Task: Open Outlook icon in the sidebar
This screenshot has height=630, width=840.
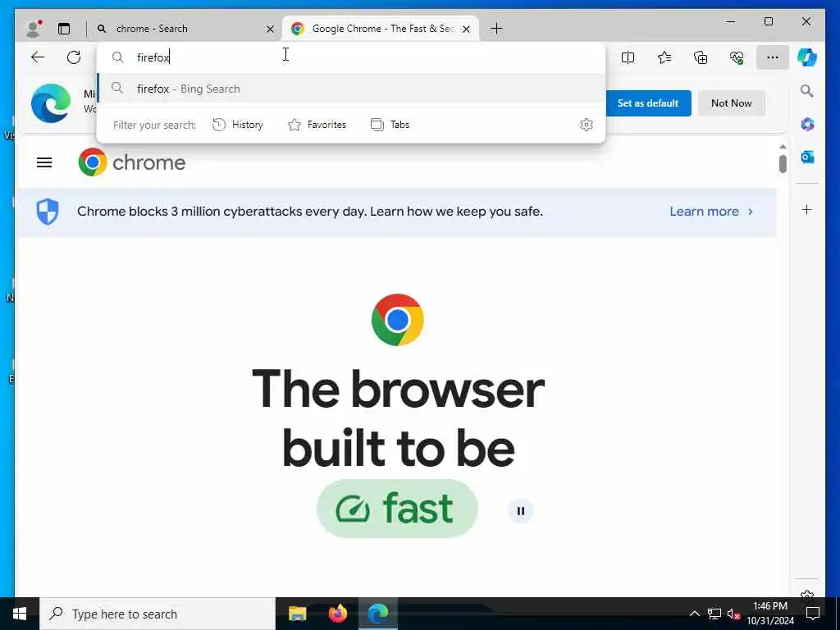Action: pos(807,157)
